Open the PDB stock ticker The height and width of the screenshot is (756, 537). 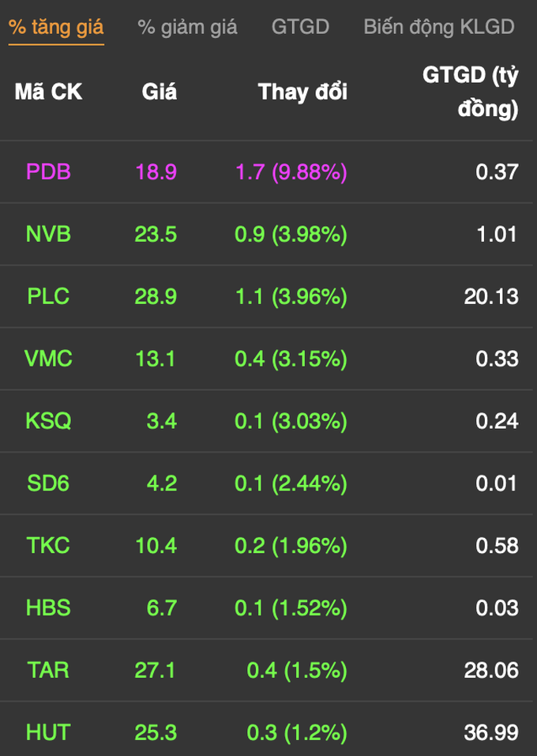coord(48,171)
